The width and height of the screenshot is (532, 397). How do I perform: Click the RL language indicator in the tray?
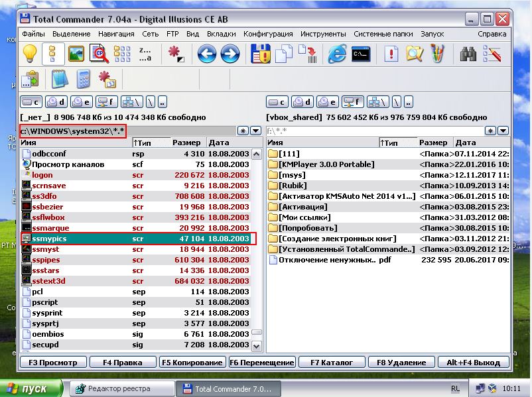(455, 388)
